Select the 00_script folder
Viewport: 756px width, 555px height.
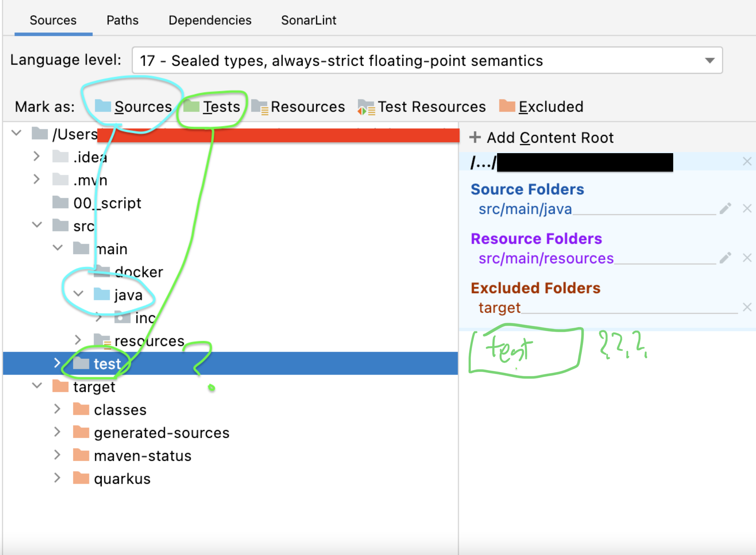click(107, 203)
